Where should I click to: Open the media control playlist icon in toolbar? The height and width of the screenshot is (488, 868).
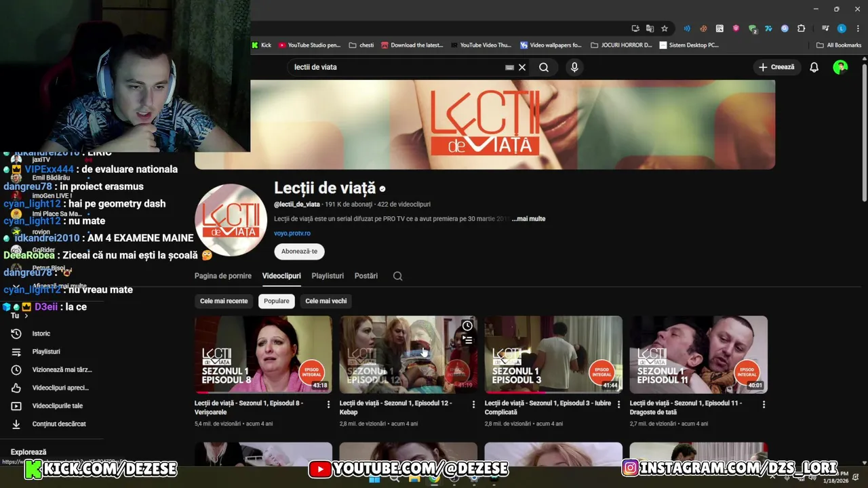(x=825, y=28)
